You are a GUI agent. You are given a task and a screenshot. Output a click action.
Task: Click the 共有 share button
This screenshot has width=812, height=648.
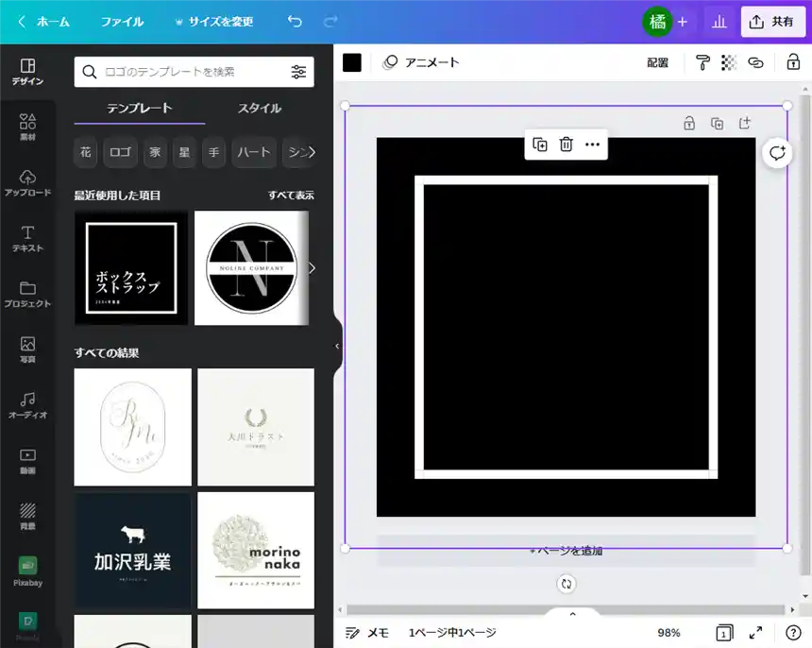[x=772, y=22]
